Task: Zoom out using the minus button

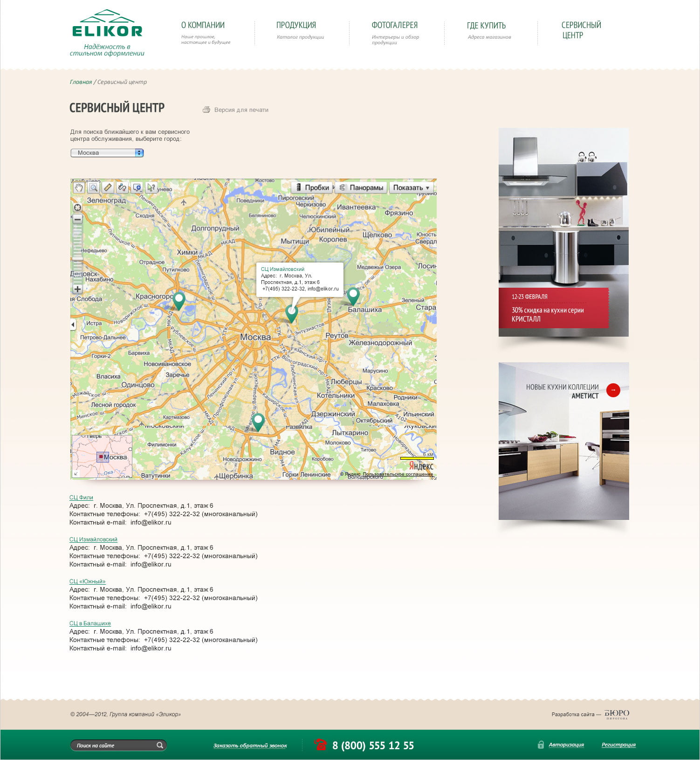Action: click(77, 219)
